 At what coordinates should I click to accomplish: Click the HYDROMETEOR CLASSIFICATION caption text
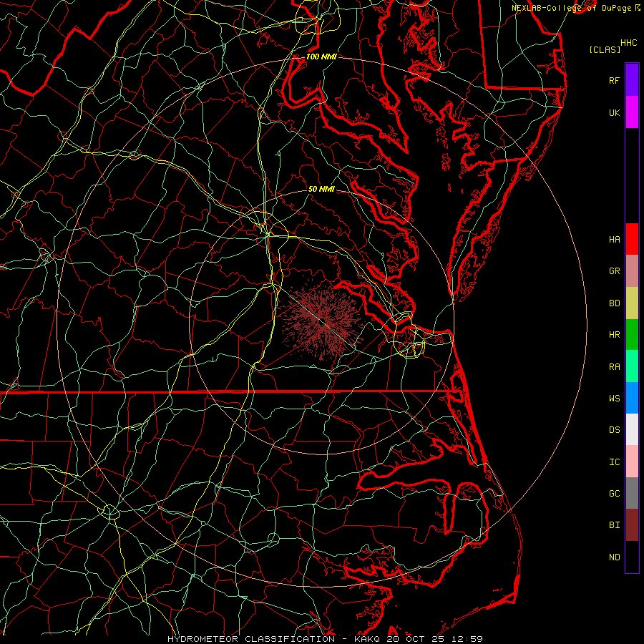coord(251,639)
